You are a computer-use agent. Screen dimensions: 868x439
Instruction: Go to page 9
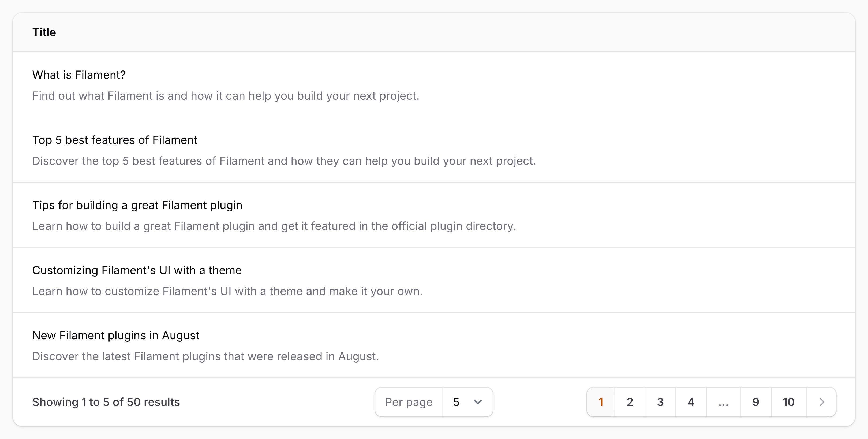pos(755,402)
